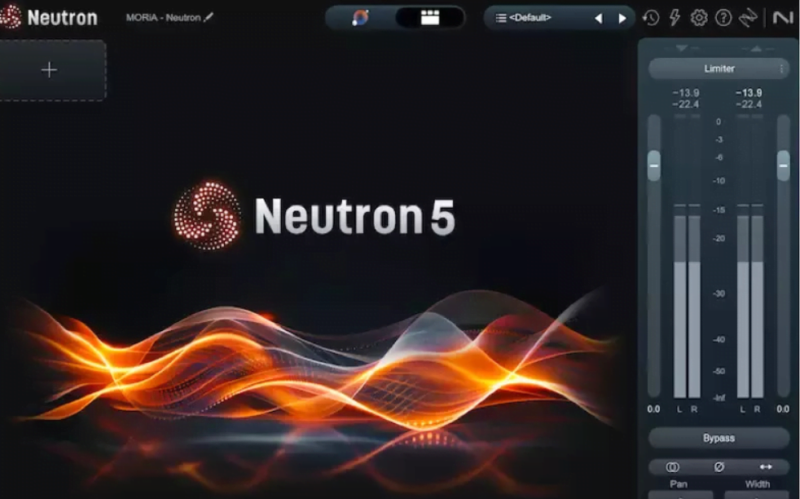Click the Pan label
800x499 pixels.
click(x=679, y=484)
